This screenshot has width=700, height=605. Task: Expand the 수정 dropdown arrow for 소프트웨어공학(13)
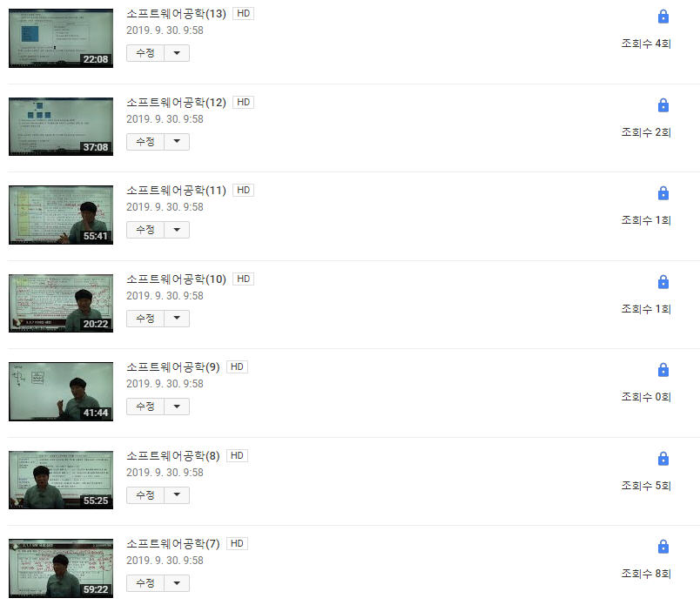click(177, 53)
